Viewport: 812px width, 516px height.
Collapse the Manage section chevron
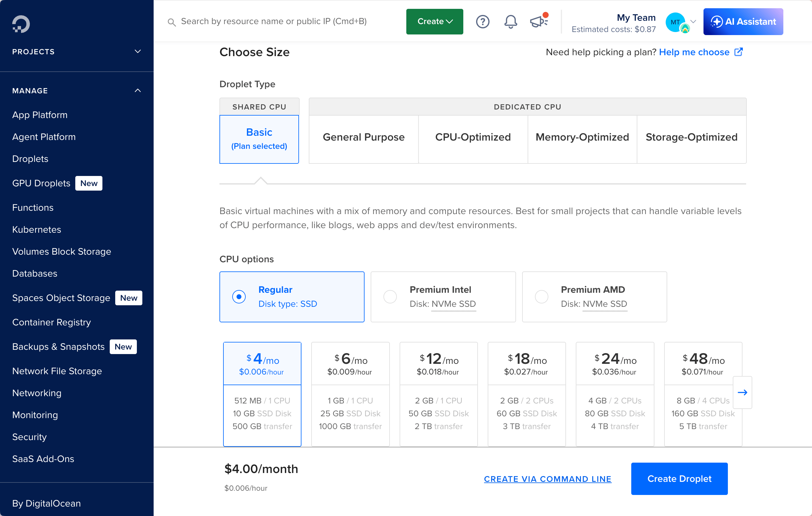[137, 91]
